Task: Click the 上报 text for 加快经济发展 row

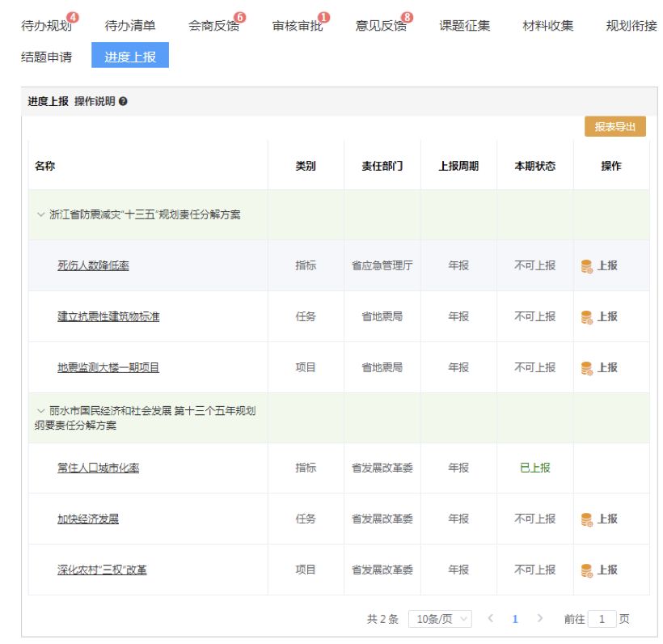Action: click(x=607, y=519)
